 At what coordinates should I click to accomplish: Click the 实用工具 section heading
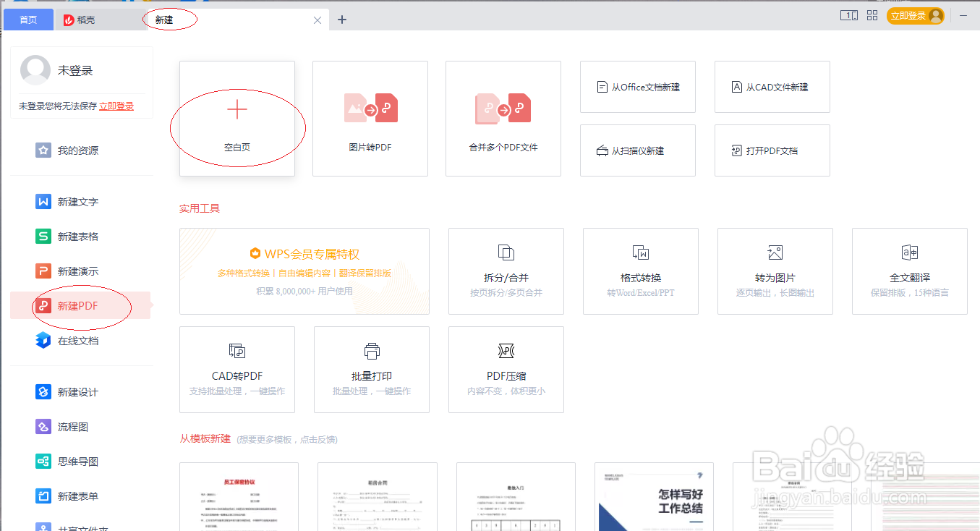tap(200, 208)
